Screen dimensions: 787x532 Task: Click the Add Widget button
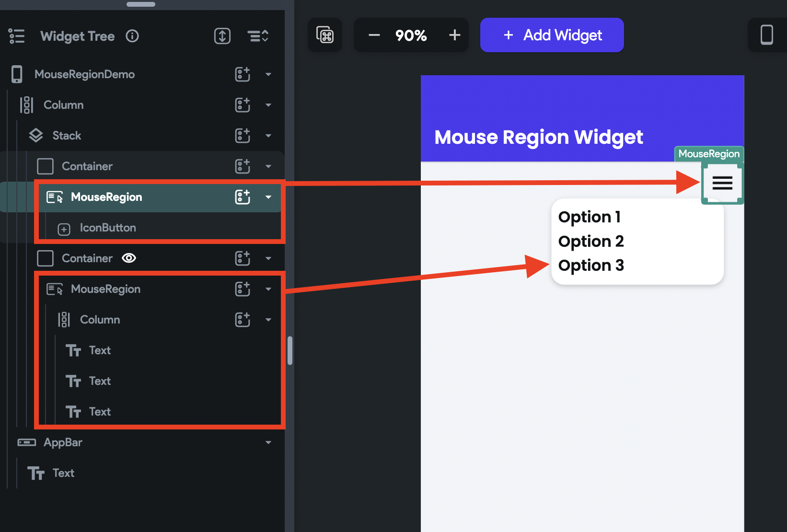552,35
